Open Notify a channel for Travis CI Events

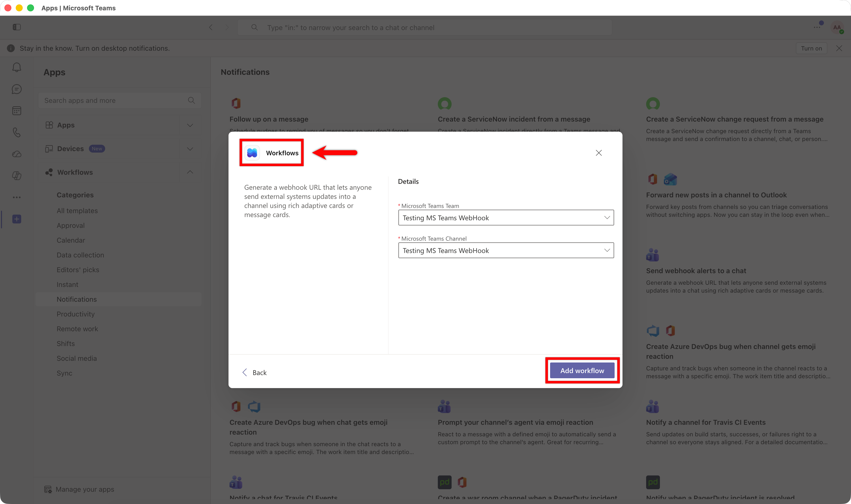pos(706,422)
